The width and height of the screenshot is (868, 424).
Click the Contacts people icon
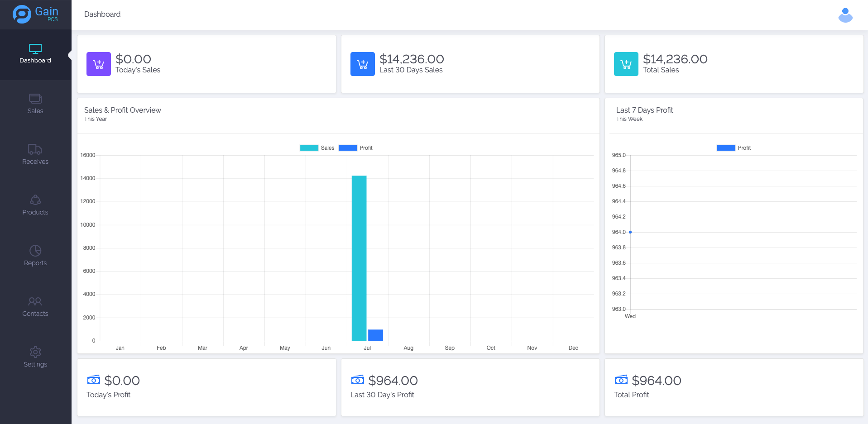pos(35,301)
